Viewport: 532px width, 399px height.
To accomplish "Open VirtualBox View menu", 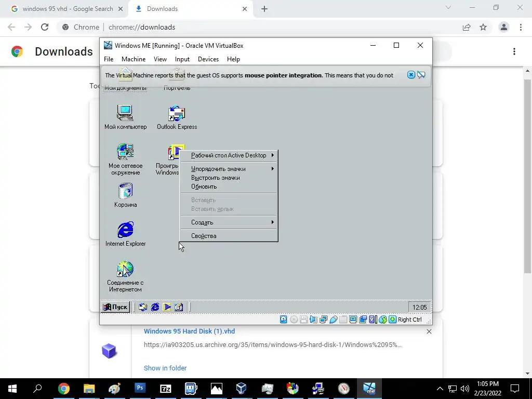I will point(160,59).
